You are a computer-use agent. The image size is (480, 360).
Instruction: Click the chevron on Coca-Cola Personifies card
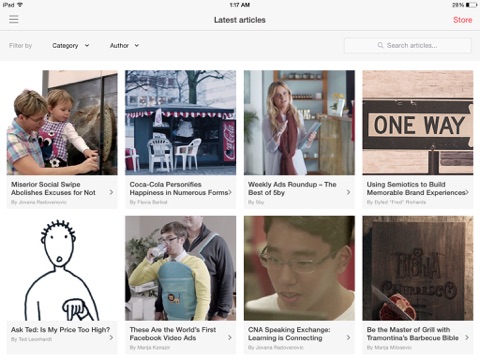230,192
